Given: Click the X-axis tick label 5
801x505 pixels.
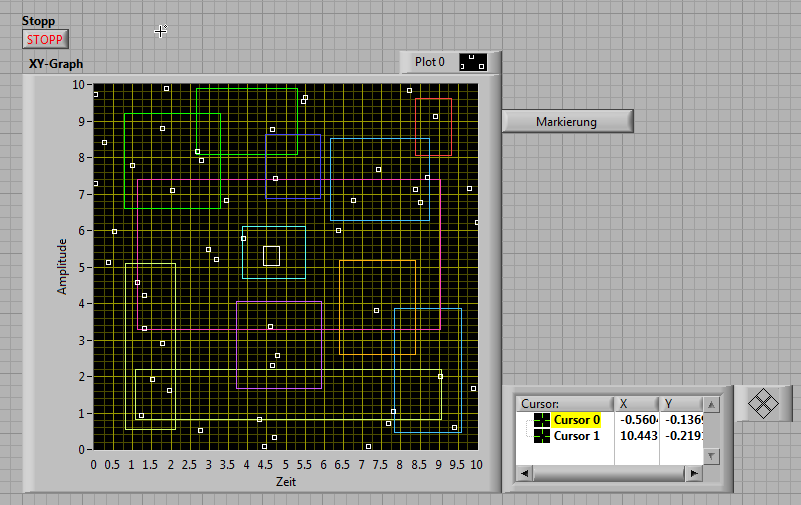Looking at the screenshot, I should point(286,465).
